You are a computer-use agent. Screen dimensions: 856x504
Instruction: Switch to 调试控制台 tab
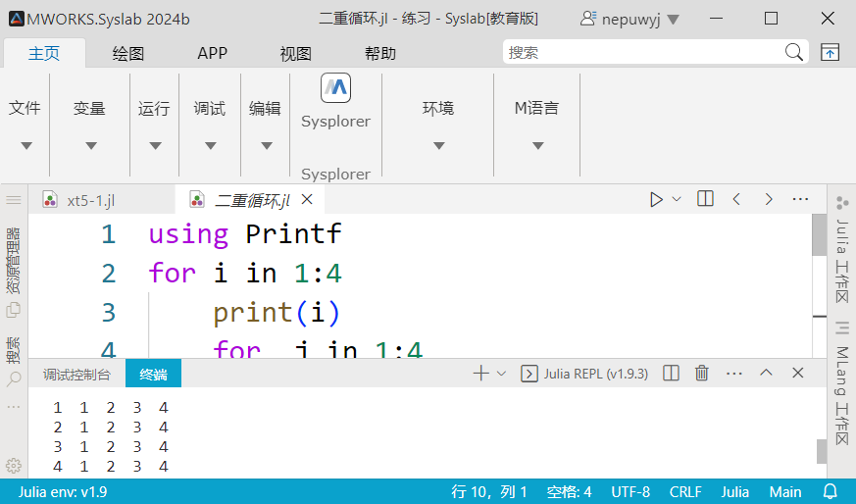(76, 374)
